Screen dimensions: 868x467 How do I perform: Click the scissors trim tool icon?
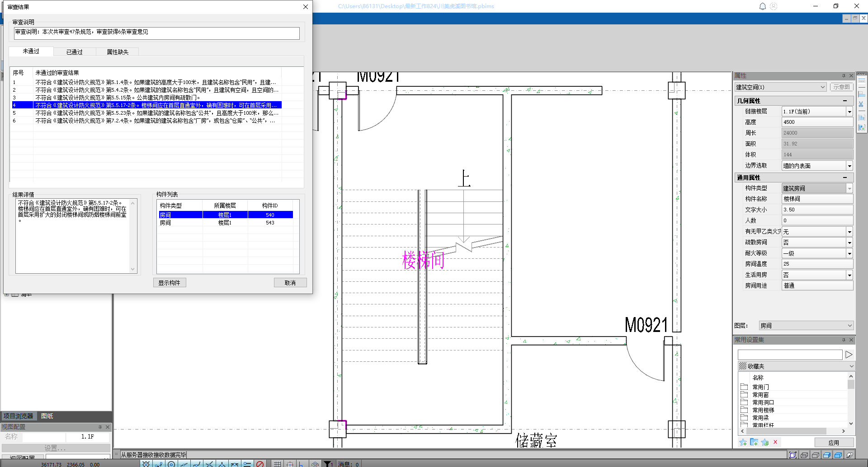point(861,104)
